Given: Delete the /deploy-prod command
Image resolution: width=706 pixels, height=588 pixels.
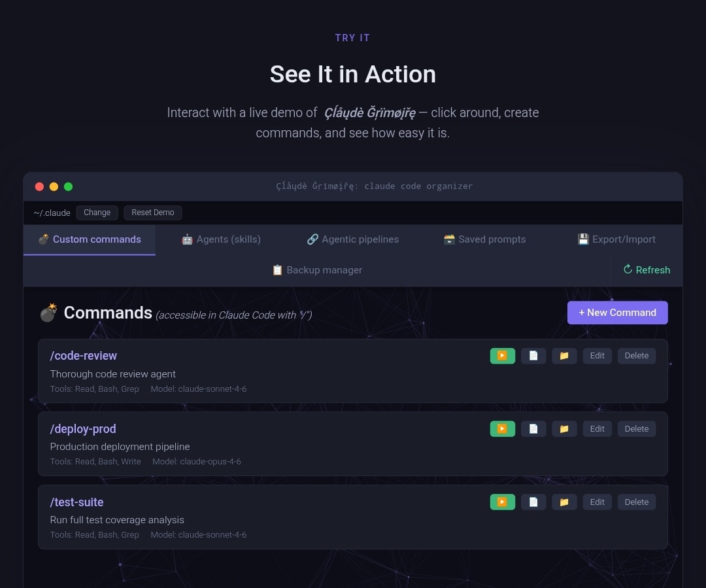Looking at the screenshot, I should tap(636, 428).
